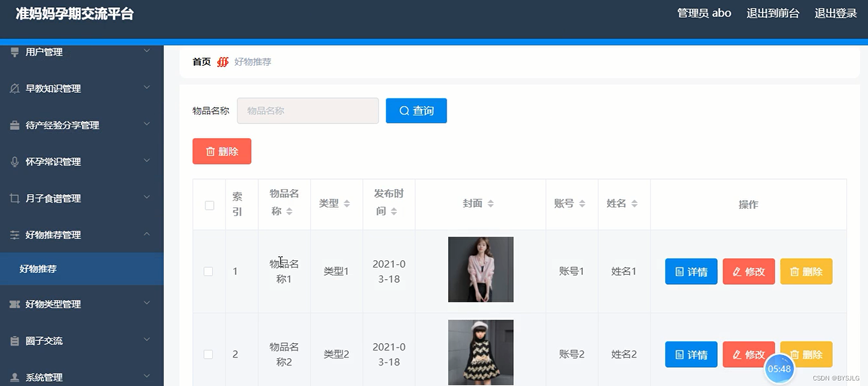
Task: Click yellow 删除 for row 1
Action: 806,271
